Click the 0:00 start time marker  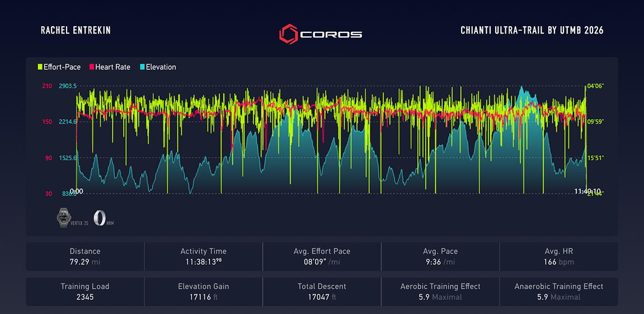77,191
